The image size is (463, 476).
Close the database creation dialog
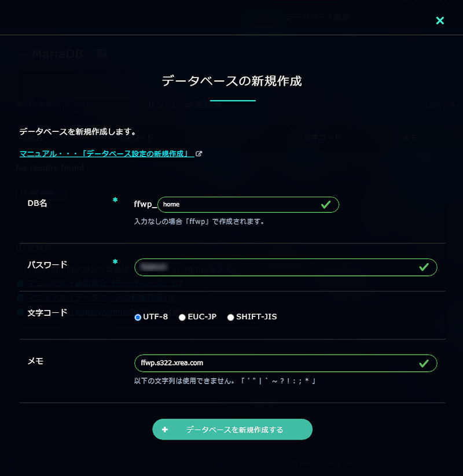pos(440,21)
